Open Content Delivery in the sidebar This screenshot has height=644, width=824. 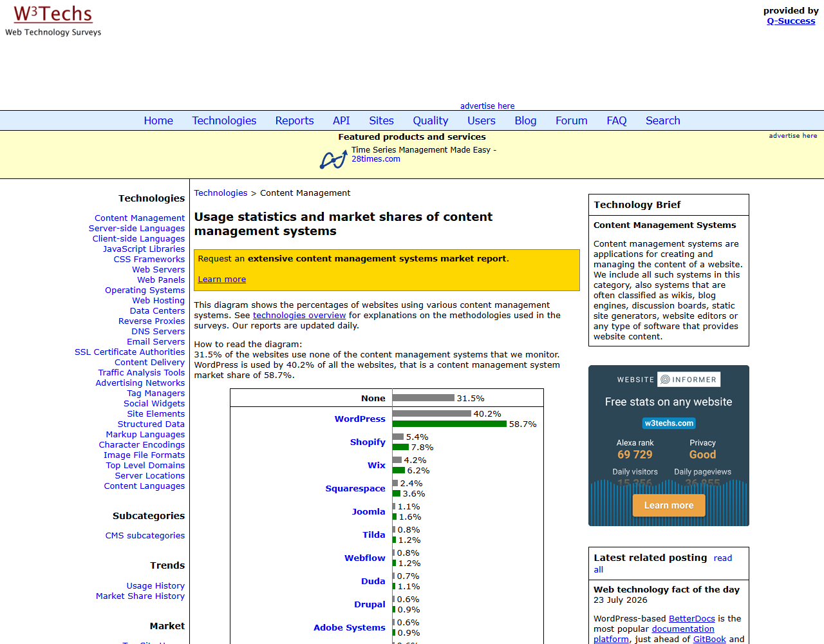tap(149, 362)
